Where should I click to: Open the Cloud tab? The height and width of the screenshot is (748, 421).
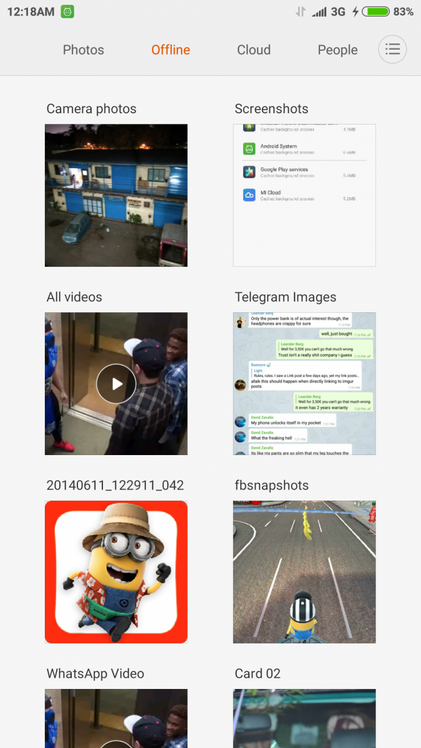point(254,50)
